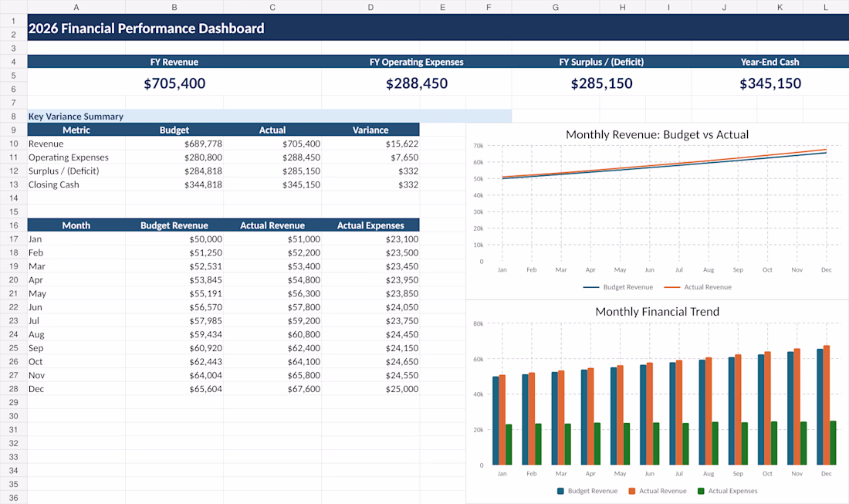This screenshot has width=849, height=504.
Task: Select row 10 header
Action: click(14, 144)
